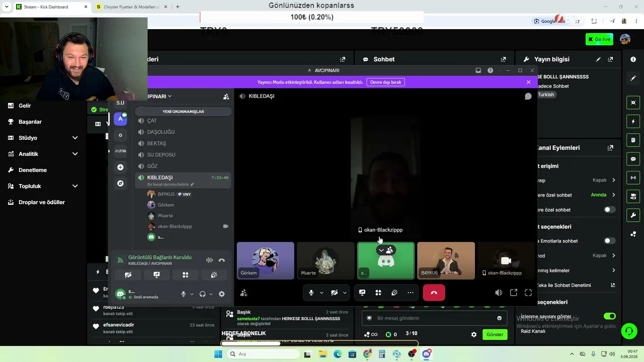Turn on camera in Discord call controls
The width and height of the screenshot is (644, 362).
[x=335, y=293]
